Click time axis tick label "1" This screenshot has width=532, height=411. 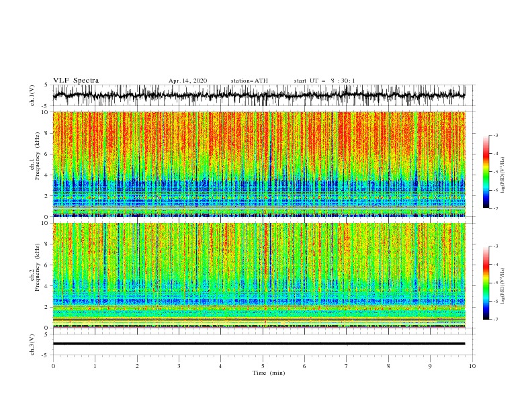point(95,366)
